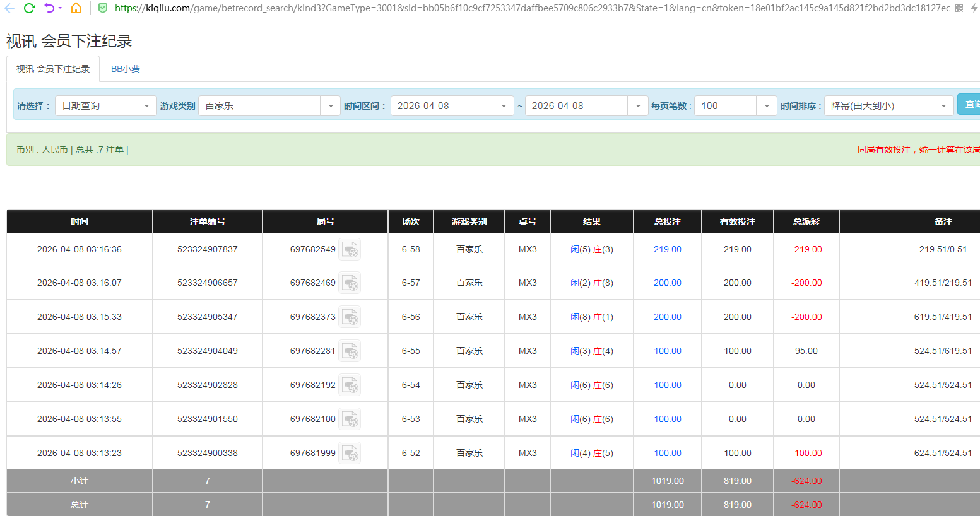Select the 视讯 会员下注纪录 tab
Viewport: 980px width, 516px height.
(x=53, y=69)
